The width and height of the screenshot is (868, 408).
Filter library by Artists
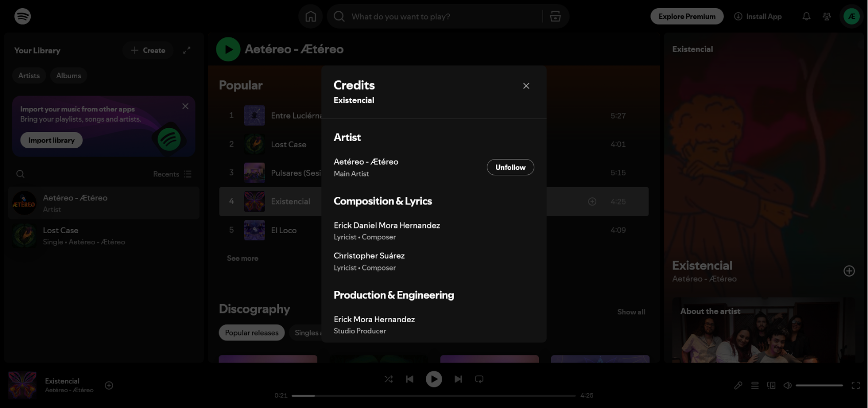click(x=29, y=76)
